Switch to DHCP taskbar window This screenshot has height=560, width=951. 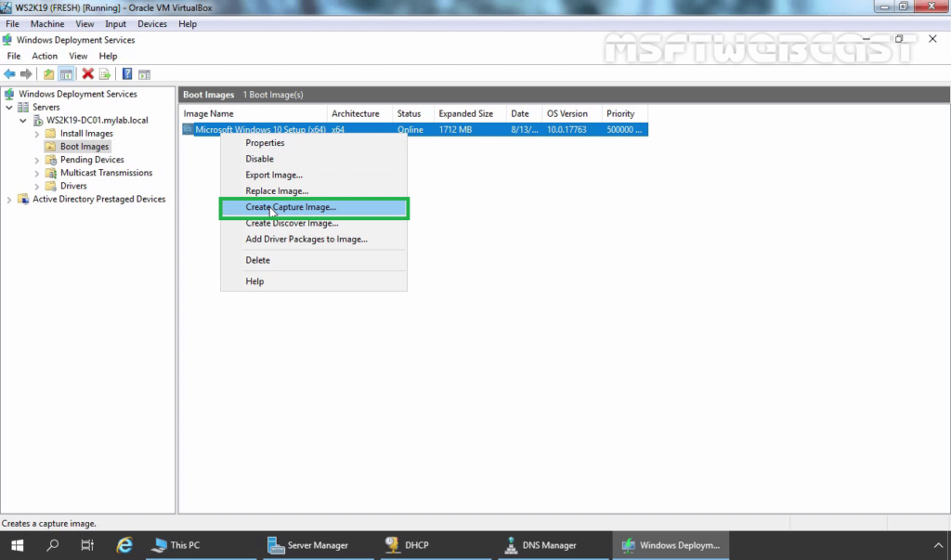coord(435,545)
